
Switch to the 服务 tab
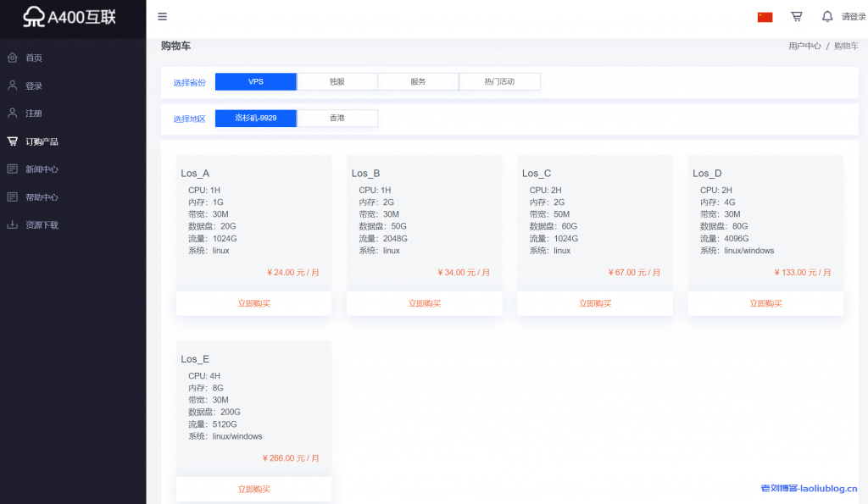point(418,82)
